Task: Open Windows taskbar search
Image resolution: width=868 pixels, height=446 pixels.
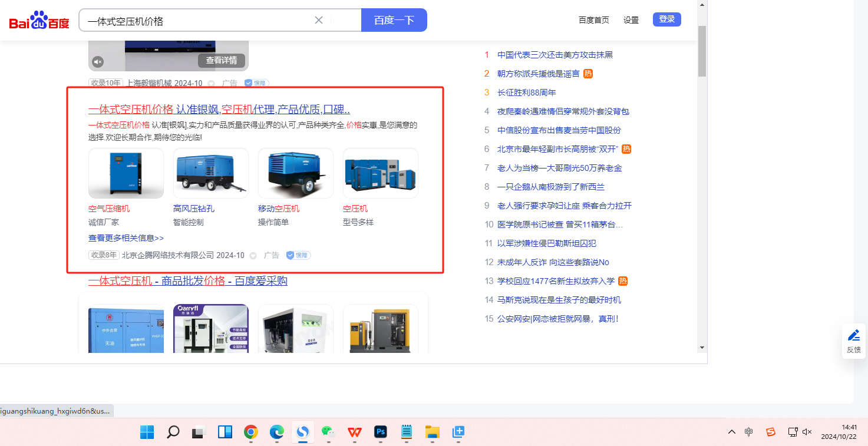Action: (x=173, y=432)
